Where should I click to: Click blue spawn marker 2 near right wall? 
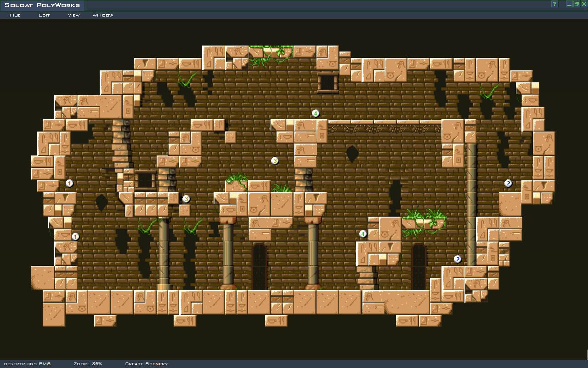click(508, 183)
